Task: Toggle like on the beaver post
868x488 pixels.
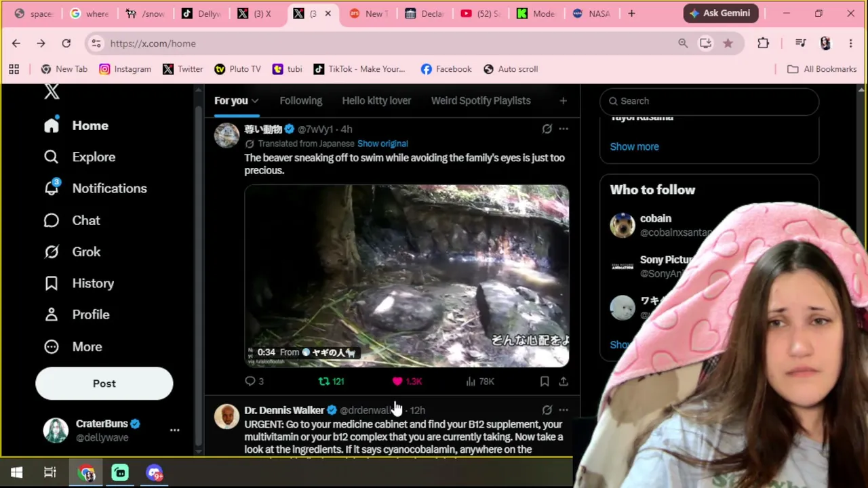Action: [407, 382]
